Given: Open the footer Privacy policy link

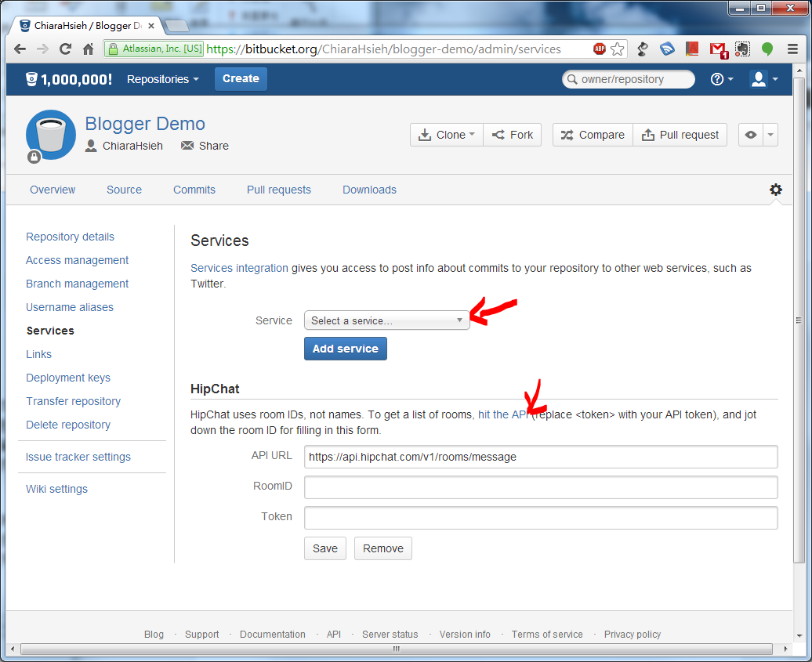Looking at the screenshot, I should 633,635.
